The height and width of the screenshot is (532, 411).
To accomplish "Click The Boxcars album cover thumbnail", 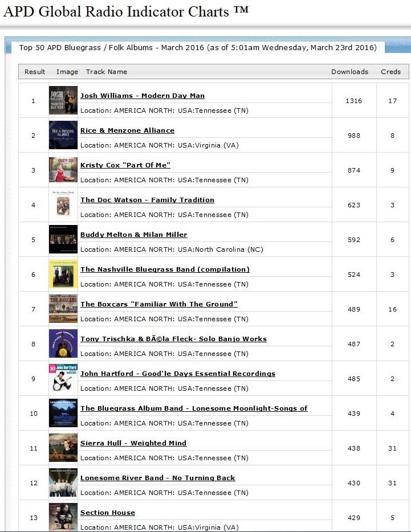I will click(63, 309).
